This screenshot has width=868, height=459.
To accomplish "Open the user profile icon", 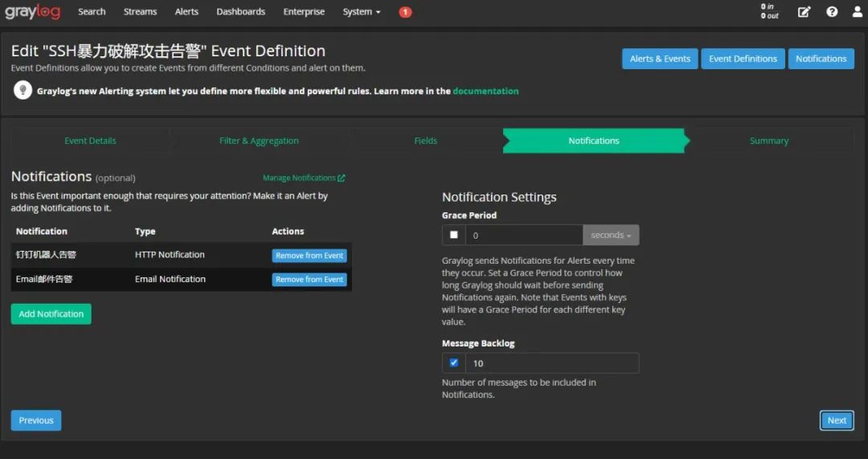I will [858, 11].
